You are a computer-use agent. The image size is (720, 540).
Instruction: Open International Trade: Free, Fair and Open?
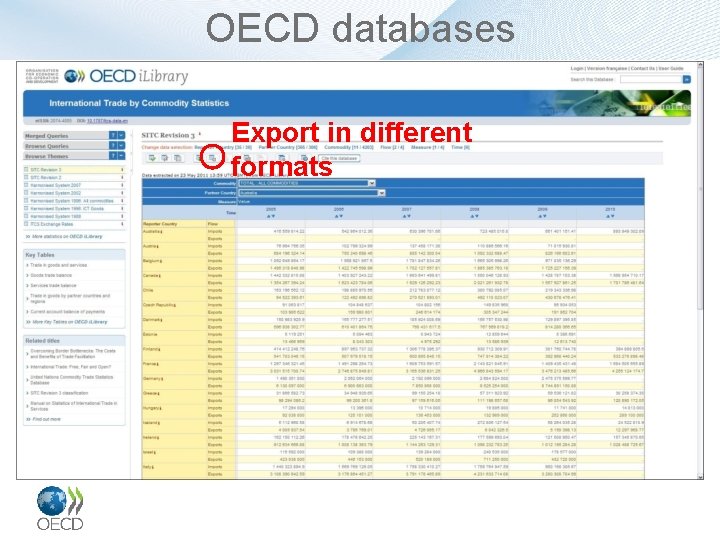[x=71, y=367]
